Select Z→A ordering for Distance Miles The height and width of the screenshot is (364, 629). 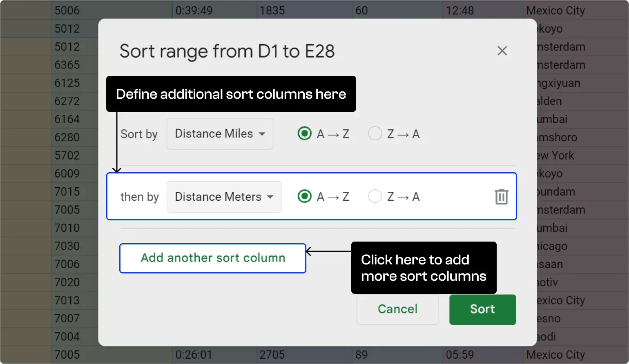pyautogui.click(x=375, y=133)
